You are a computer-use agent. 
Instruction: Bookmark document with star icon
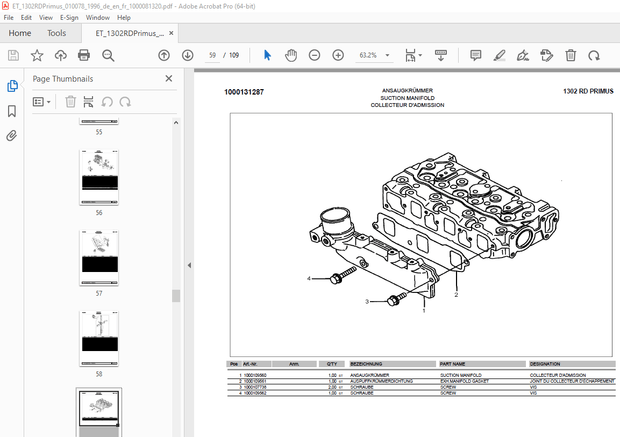click(x=37, y=55)
